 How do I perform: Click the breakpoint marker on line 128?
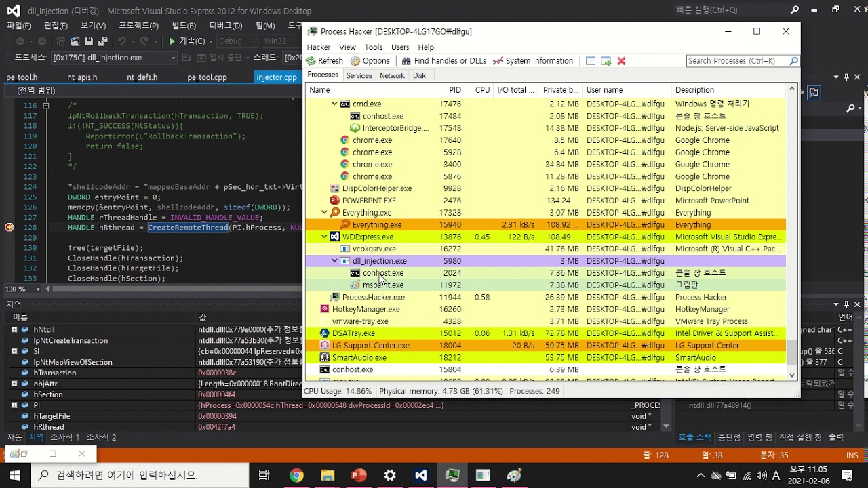tap(9, 228)
